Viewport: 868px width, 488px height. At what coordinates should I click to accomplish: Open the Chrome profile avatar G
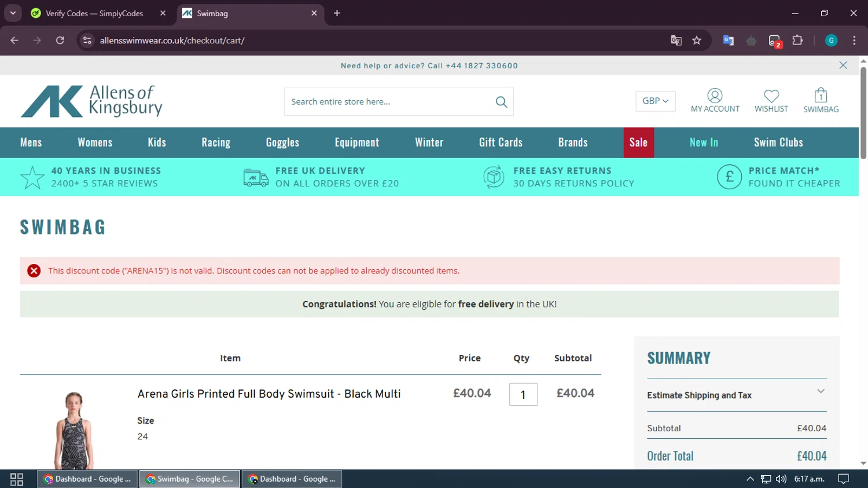coord(831,41)
